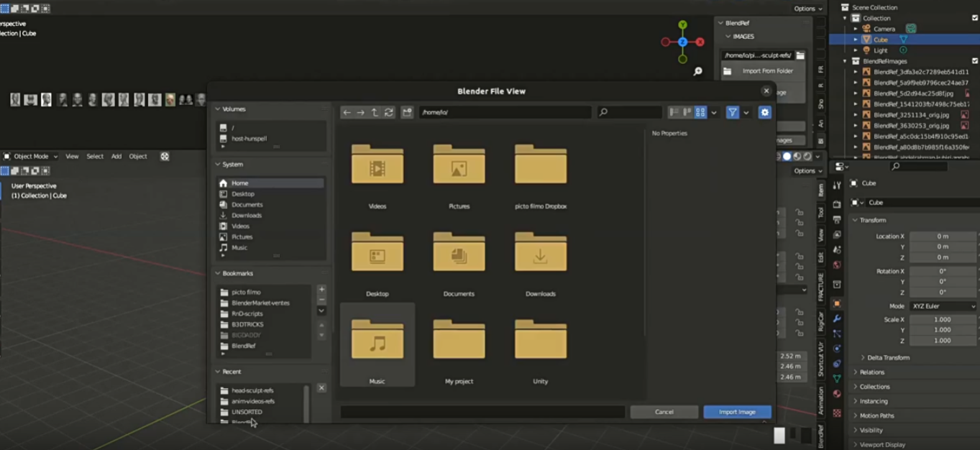Add a bookmark with the plus button
Image resolution: width=980 pixels, height=450 pixels.
click(321, 290)
